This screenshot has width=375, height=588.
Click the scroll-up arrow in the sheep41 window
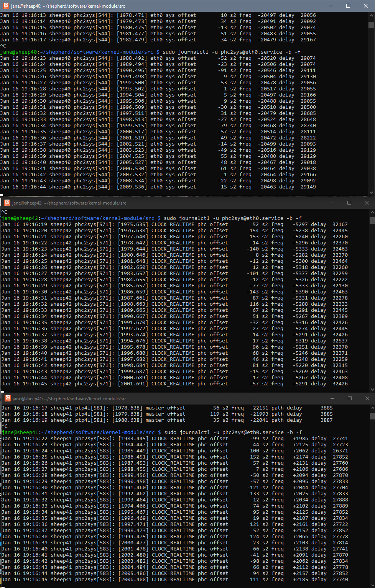click(372, 407)
